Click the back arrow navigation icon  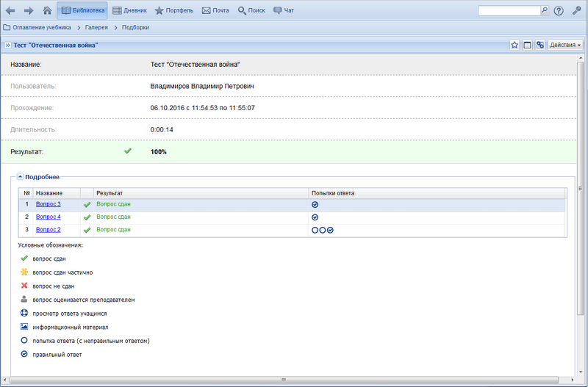(10, 11)
